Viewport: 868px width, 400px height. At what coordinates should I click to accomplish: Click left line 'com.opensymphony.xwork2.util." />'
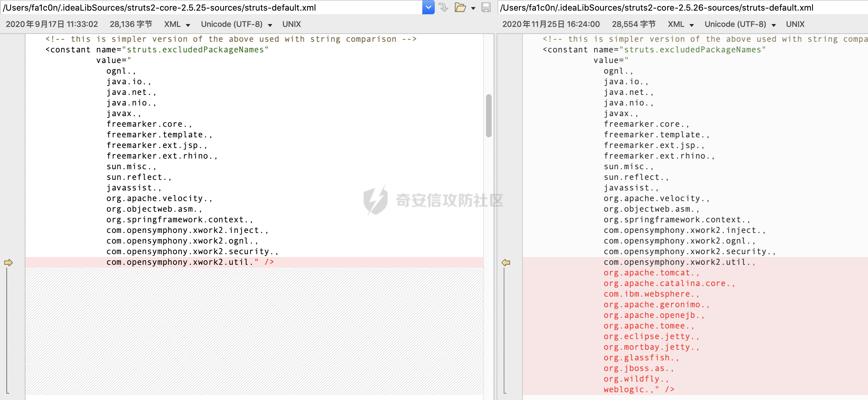pyautogui.click(x=190, y=262)
